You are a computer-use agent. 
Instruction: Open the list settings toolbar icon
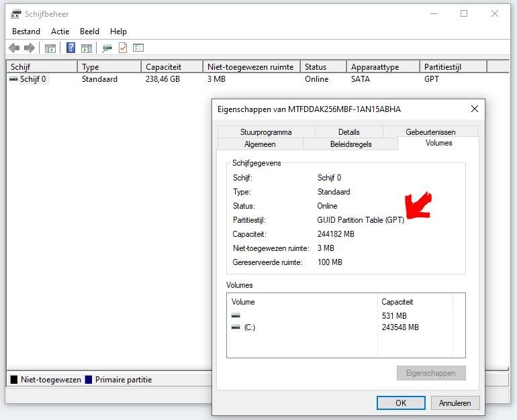(138, 48)
